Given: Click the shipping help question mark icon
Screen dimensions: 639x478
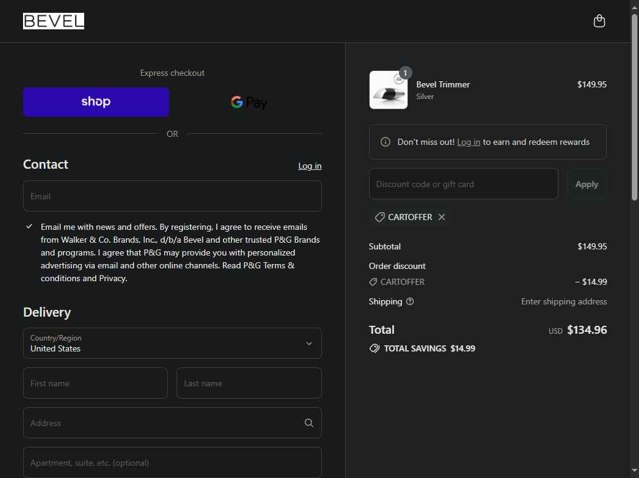Looking at the screenshot, I should click(x=410, y=302).
